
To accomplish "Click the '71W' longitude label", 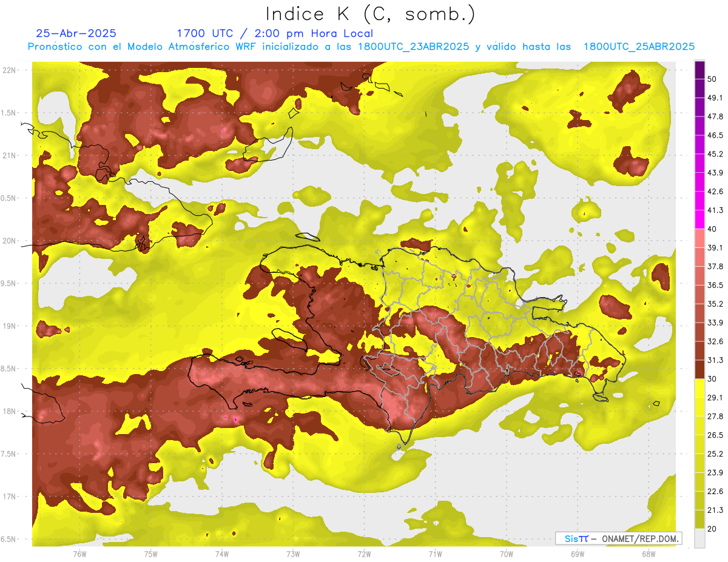I will pyautogui.click(x=435, y=554).
